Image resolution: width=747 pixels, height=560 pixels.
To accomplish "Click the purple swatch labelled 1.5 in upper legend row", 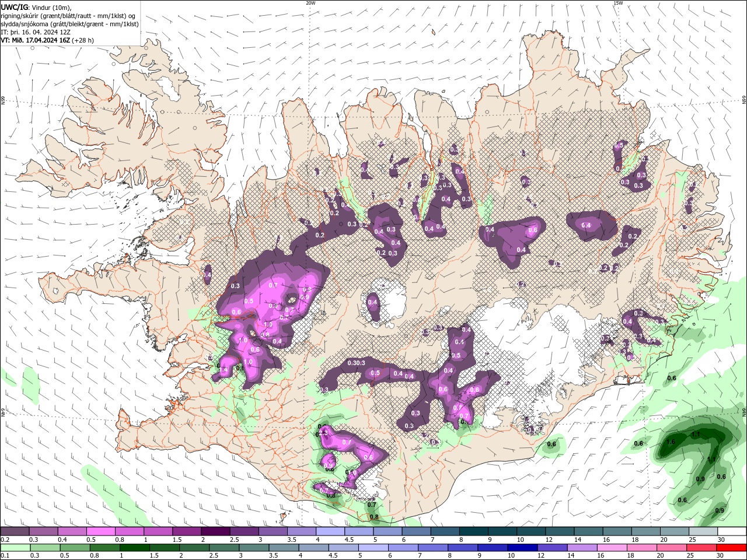I will tap(187, 531).
